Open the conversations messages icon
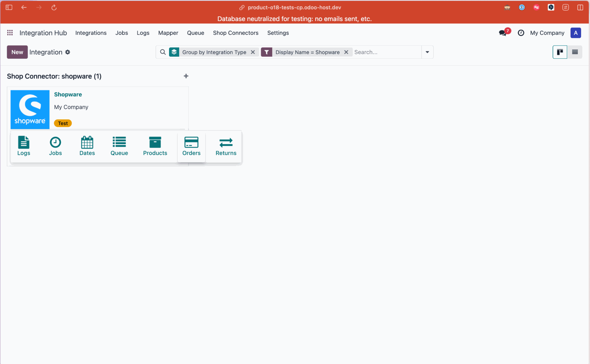The height and width of the screenshot is (364, 590). (503, 33)
